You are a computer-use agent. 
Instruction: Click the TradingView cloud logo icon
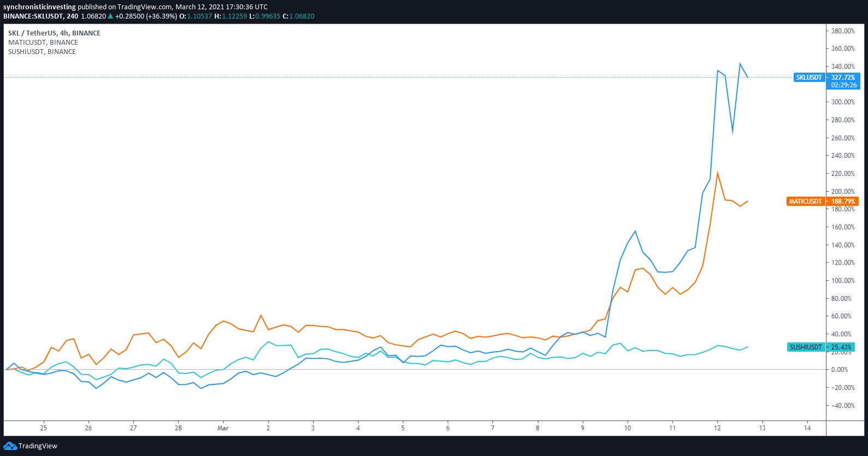[10, 446]
